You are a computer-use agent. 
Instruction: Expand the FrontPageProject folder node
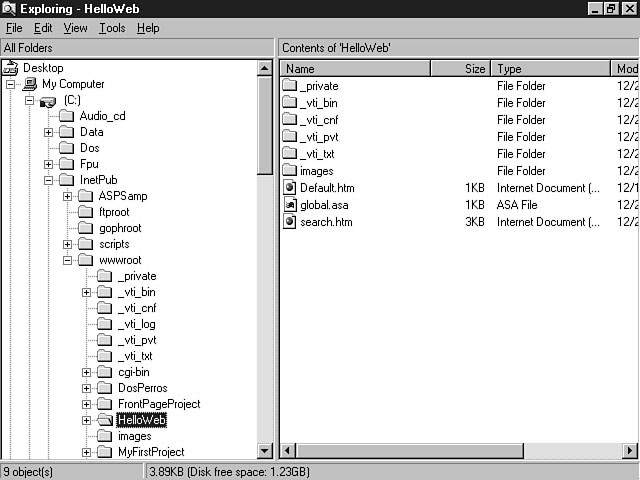[x=87, y=404]
